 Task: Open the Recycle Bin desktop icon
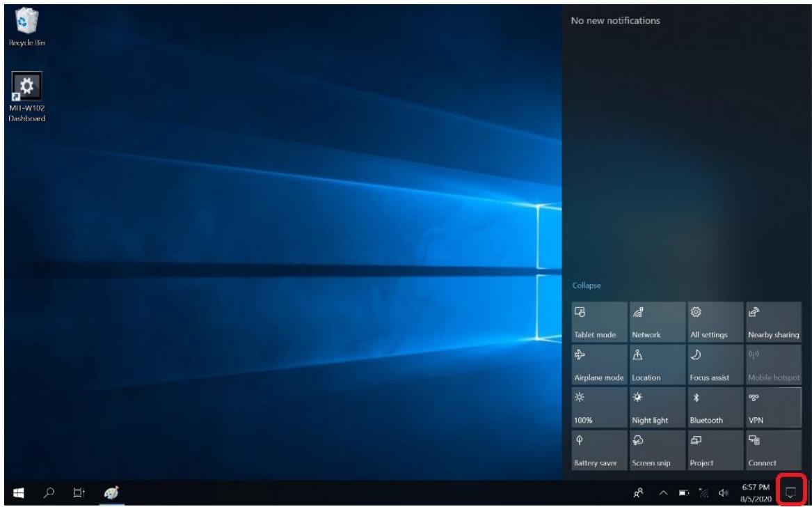26,25
